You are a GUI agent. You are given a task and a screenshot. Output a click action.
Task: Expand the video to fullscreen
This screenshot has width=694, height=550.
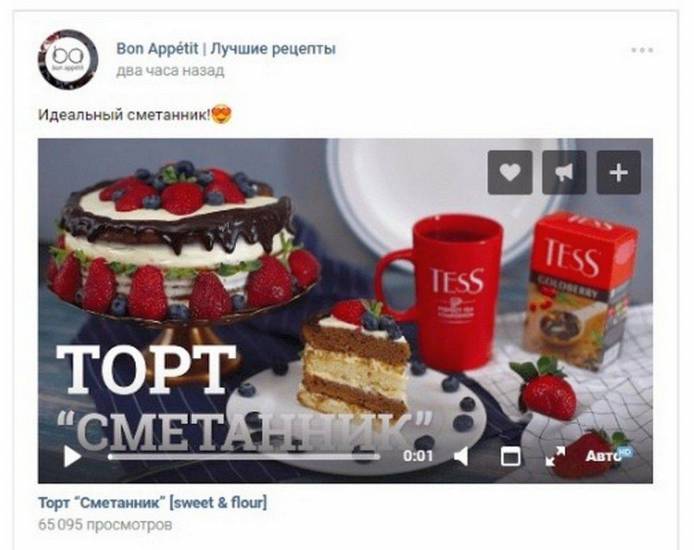click(555, 456)
